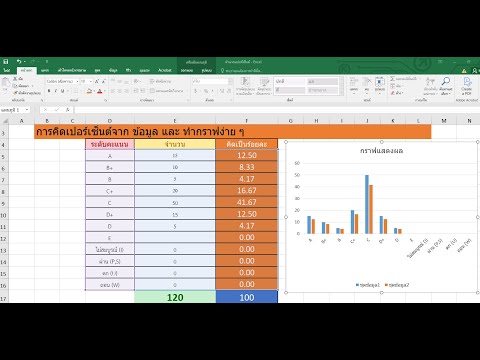Screen dimensions: 480x360
Task: Click the Increase Font Size icon
Action: 97,81
